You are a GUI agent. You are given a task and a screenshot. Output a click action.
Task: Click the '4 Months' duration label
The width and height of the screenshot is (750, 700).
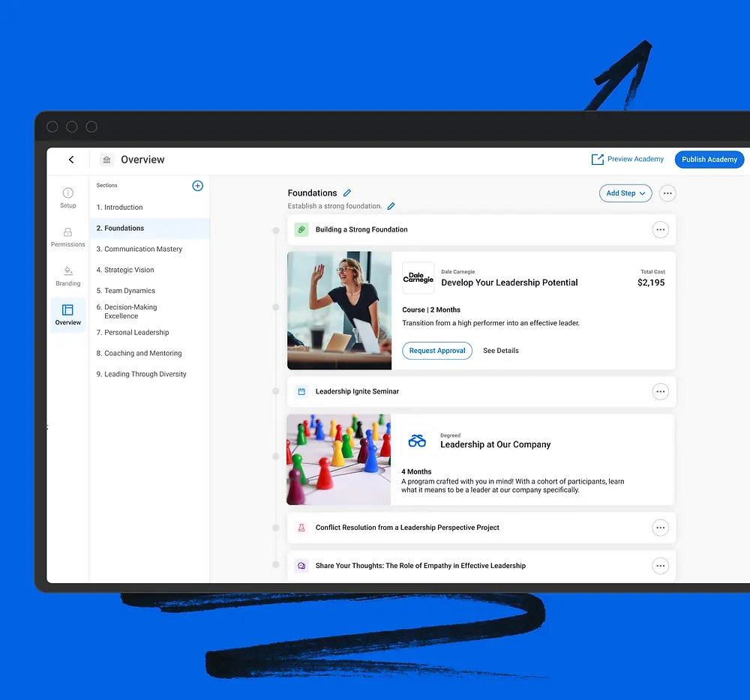pyautogui.click(x=416, y=472)
